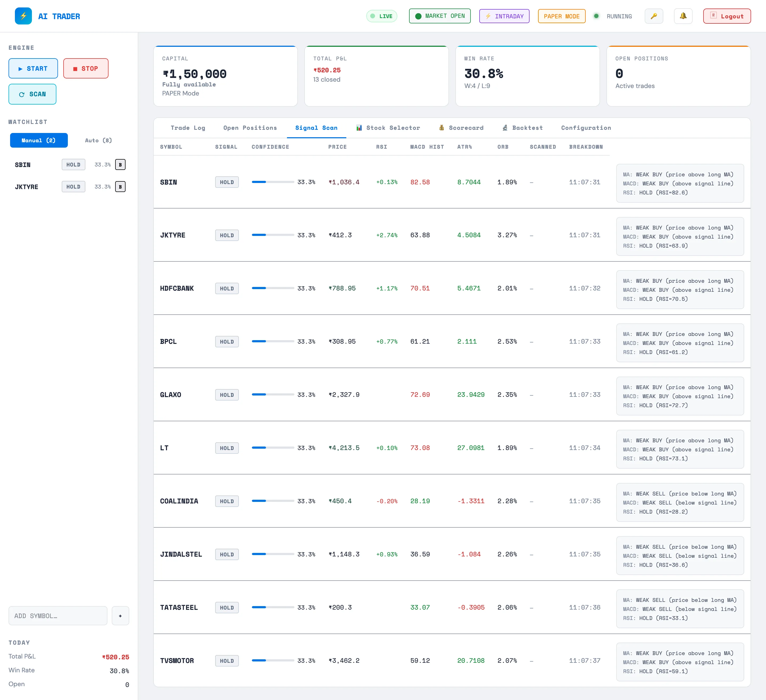Screen dimensions: 766x700
Task: Click the HDFCBANK confidence progress bar
Action: point(273,288)
